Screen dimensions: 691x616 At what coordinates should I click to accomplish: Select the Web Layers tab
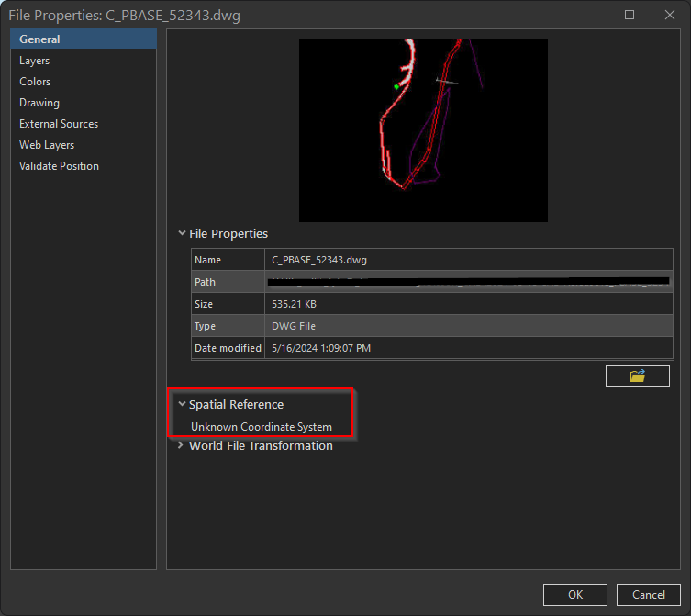point(84,145)
